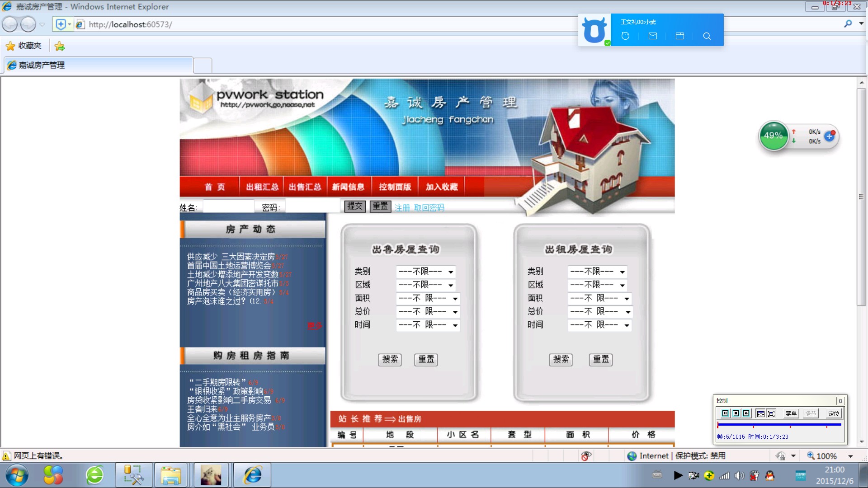This screenshot has height=488, width=868.
Task: Click 加入收藏 in the nav bar
Action: click(x=442, y=187)
